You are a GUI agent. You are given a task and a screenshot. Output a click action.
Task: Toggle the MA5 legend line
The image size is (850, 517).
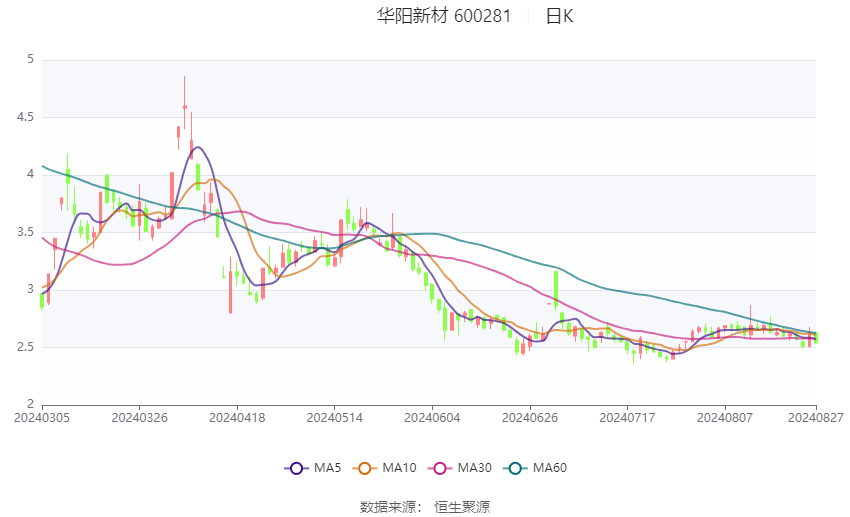(313, 468)
